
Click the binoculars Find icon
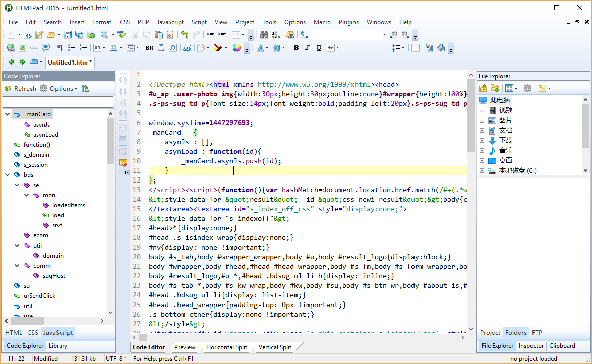pos(264,35)
